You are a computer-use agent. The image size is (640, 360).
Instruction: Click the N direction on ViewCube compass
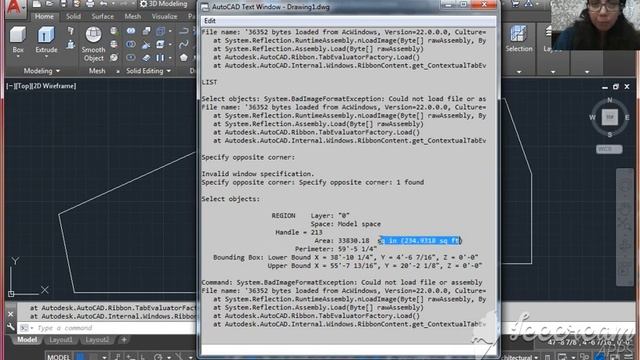click(610, 100)
